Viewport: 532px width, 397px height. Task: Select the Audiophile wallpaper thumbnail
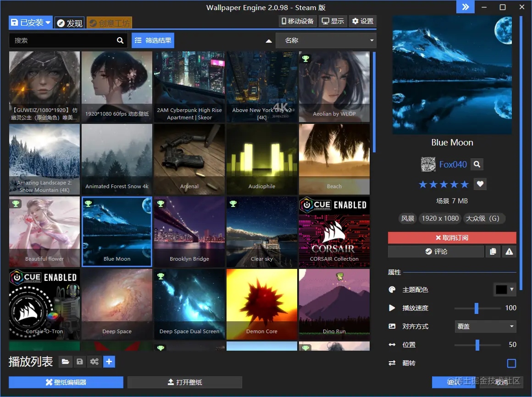coord(261,159)
